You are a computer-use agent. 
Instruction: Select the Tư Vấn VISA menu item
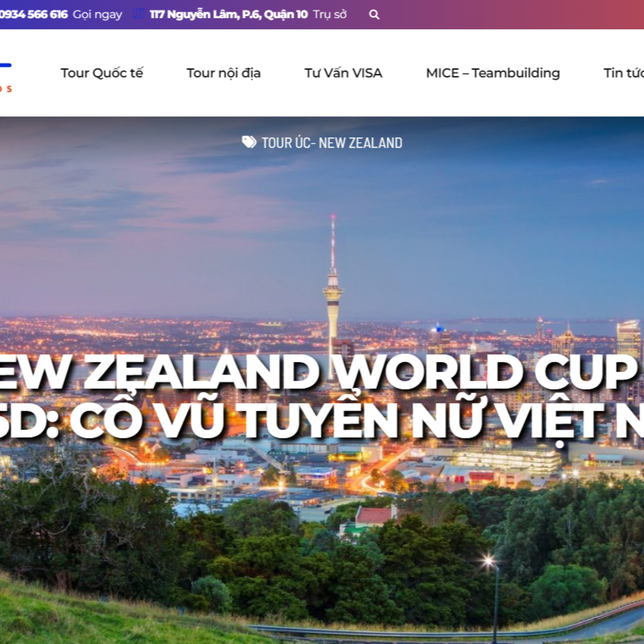tap(343, 73)
